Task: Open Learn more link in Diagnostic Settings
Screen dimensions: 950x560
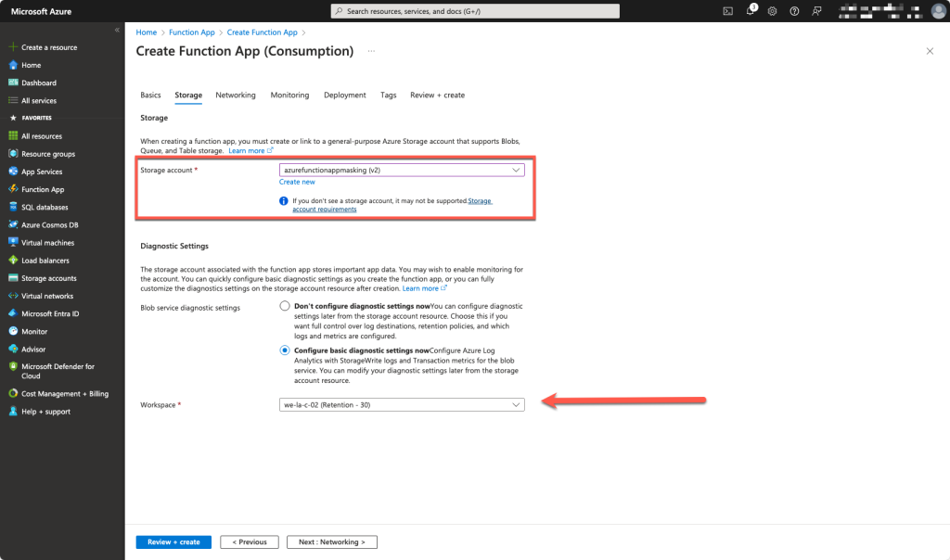Action: click(425, 288)
